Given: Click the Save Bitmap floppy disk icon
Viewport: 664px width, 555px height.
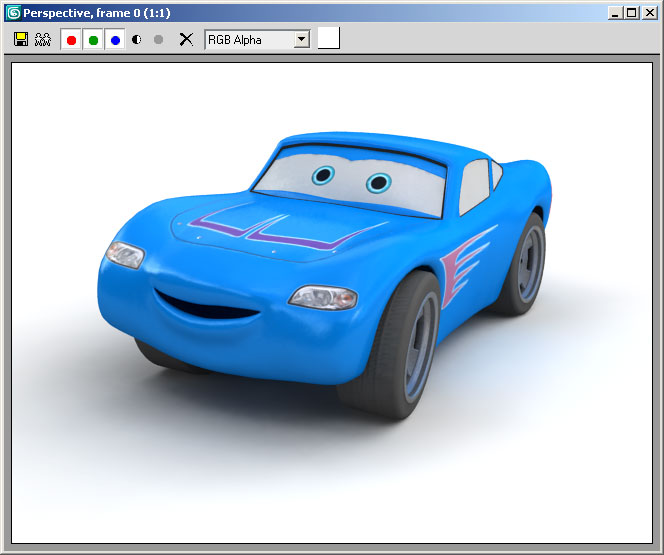Looking at the screenshot, I should (21, 39).
